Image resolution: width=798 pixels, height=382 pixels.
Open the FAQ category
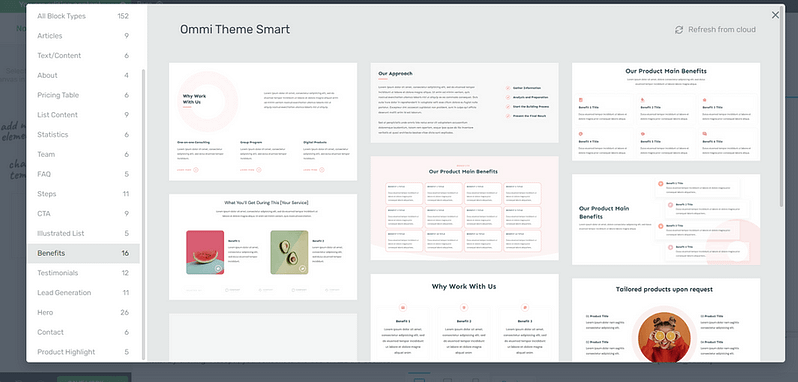tap(83, 174)
